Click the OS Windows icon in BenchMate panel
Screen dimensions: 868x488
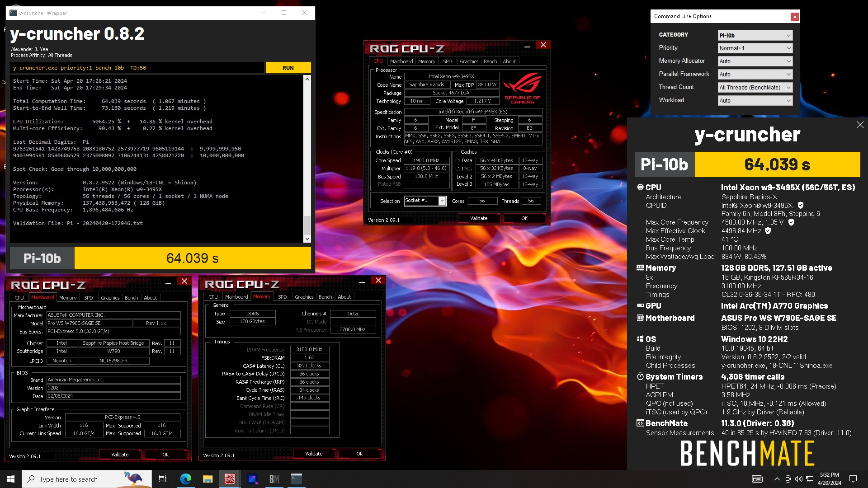(640, 339)
